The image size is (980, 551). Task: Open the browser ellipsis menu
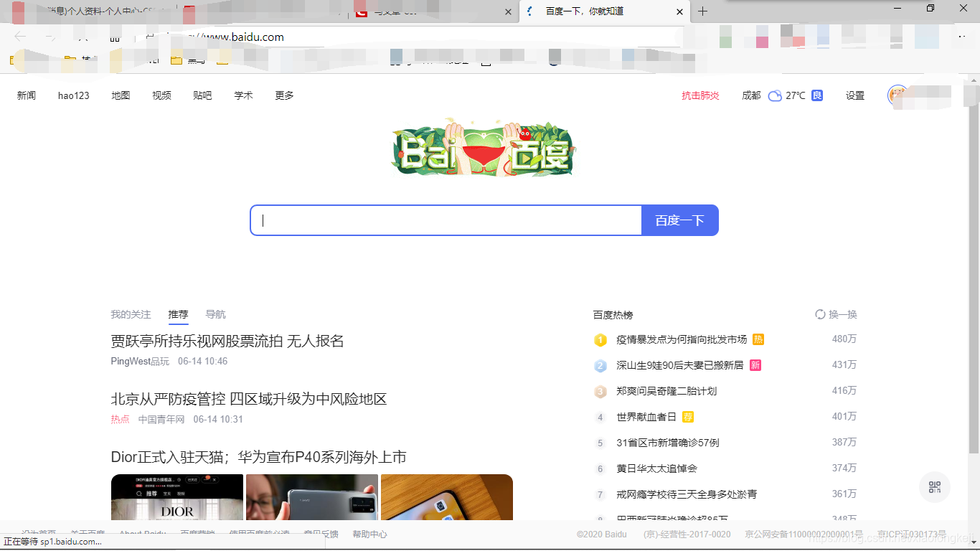click(962, 37)
